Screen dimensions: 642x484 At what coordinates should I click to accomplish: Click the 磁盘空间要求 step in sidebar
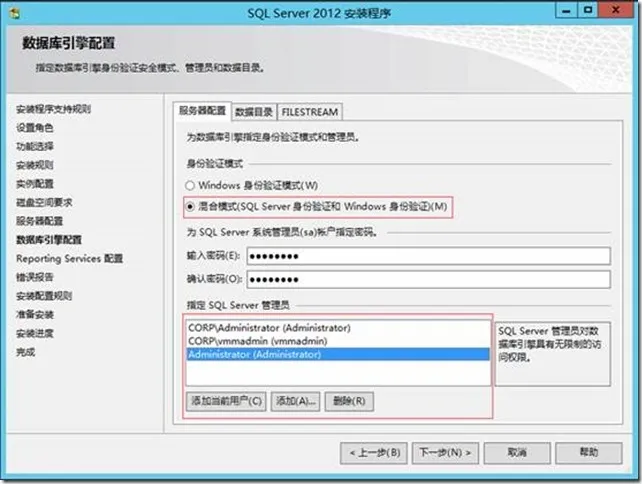(44, 203)
